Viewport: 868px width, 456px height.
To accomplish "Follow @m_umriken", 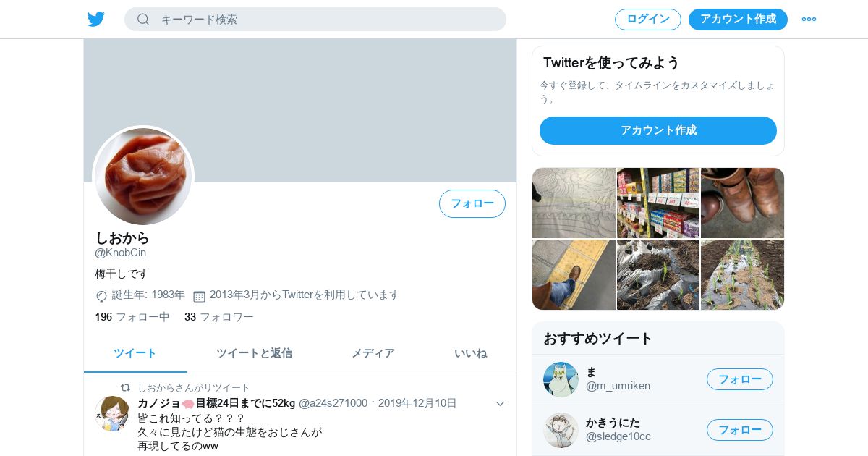I will (x=740, y=379).
